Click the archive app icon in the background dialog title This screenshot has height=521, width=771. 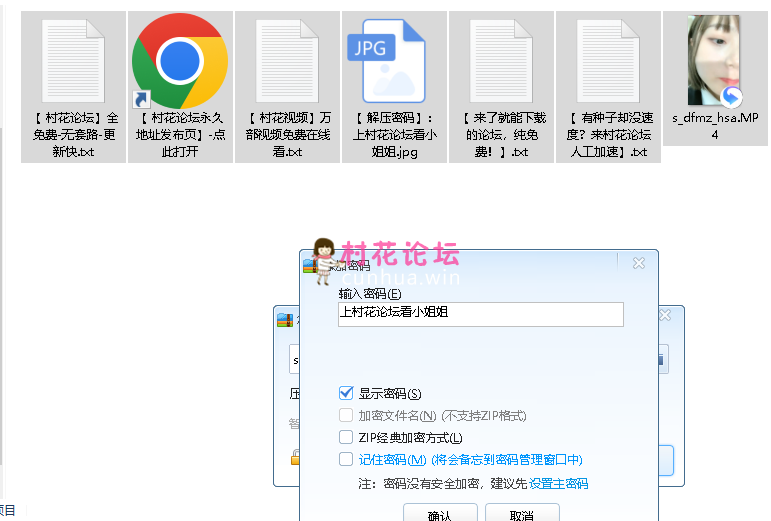[x=285, y=320]
